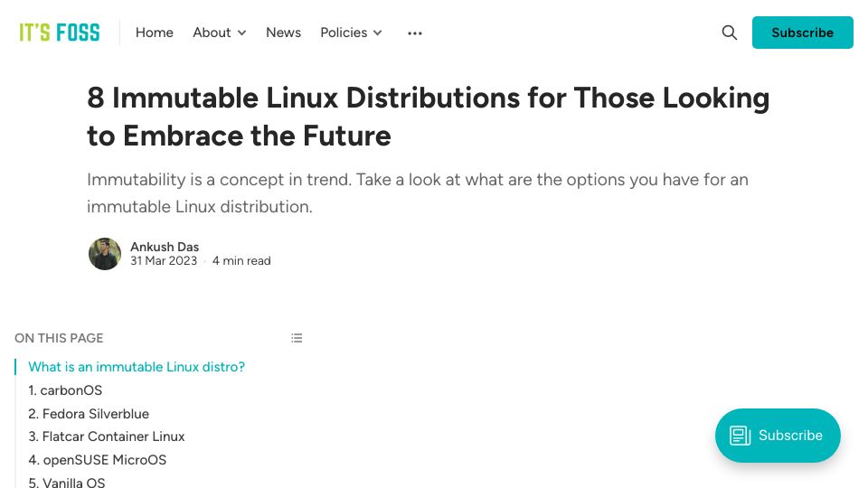Jump to 2. Fedora Silverblue section
Image resolution: width=868 pixels, height=488 pixels.
click(x=89, y=414)
